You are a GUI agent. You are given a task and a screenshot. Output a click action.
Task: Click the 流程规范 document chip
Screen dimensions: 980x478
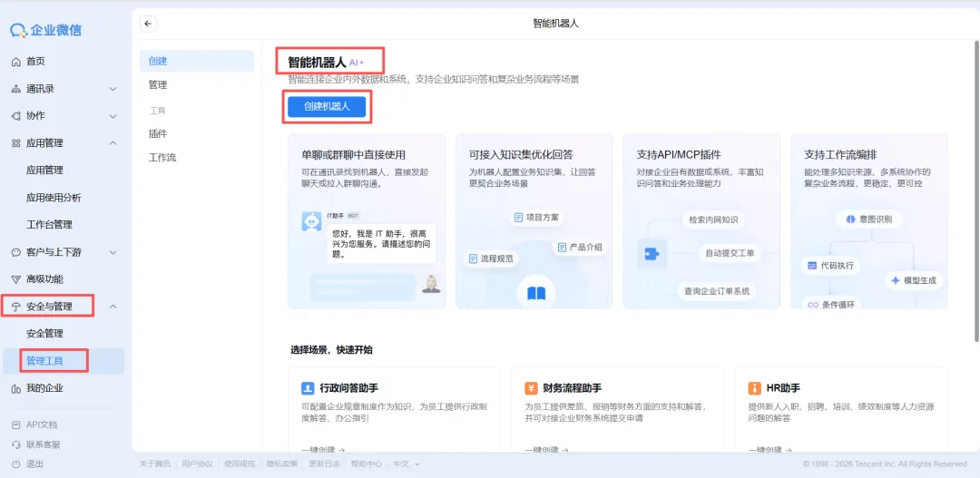pos(491,259)
